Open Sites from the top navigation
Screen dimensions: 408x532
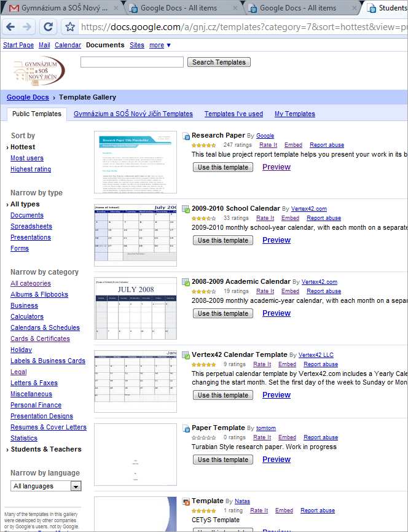click(137, 45)
